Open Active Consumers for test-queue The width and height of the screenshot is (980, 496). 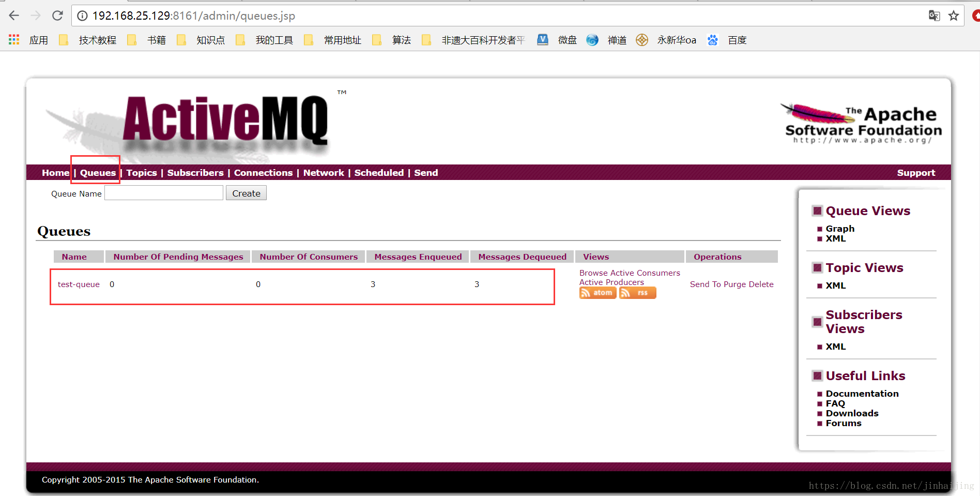tap(645, 273)
